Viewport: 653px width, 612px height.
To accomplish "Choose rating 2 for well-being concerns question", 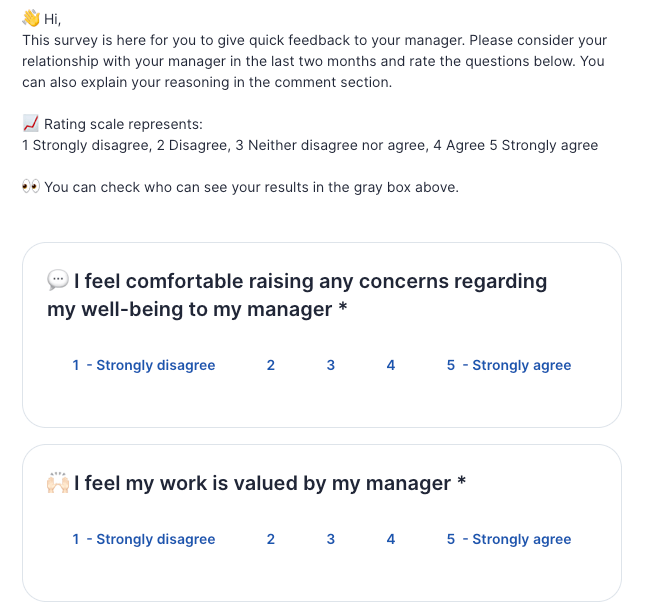I will click(x=270, y=365).
